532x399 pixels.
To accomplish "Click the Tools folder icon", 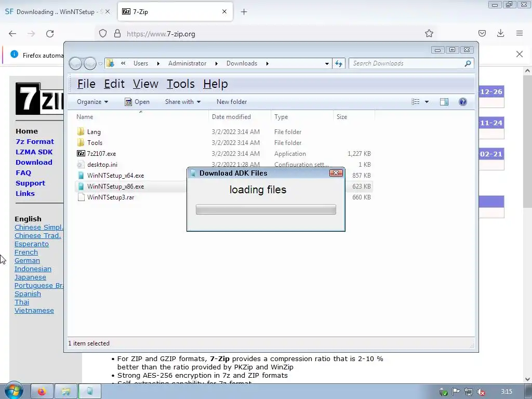I will pos(81,142).
